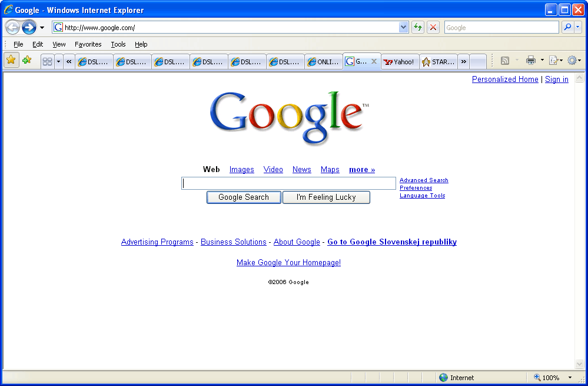Switch to the STAR... tab
This screenshot has width=588, height=386.
tap(438, 61)
